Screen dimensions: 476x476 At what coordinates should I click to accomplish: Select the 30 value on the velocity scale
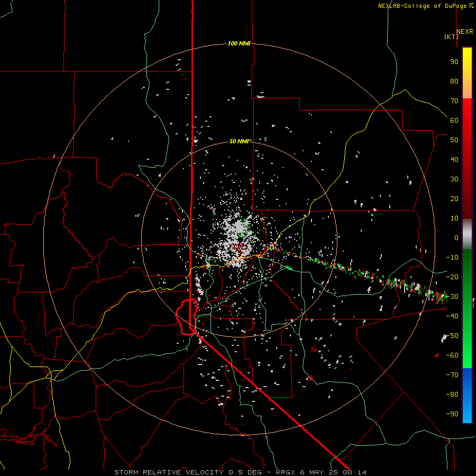click(454, 179)
